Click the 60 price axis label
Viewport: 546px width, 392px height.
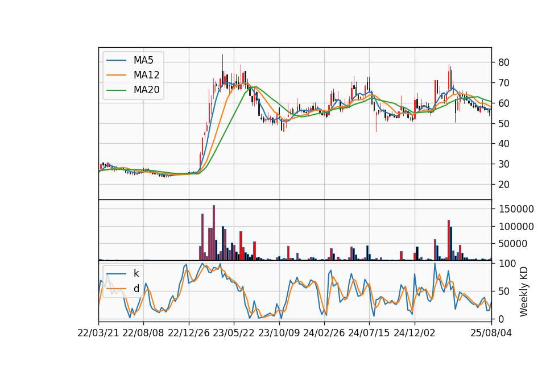point(504,103)
